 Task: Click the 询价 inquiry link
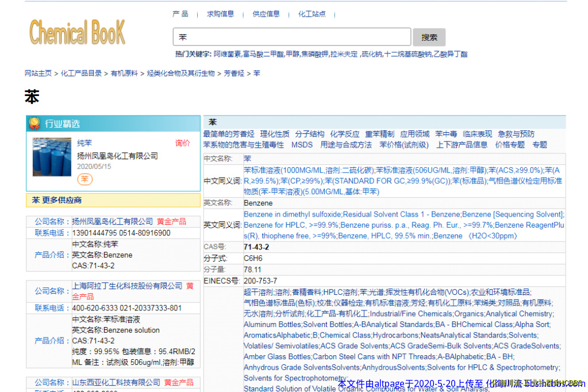[182, 143]
